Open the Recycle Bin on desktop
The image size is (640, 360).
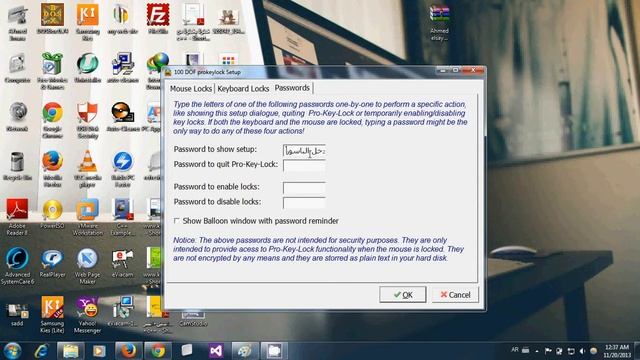point(17,166)
